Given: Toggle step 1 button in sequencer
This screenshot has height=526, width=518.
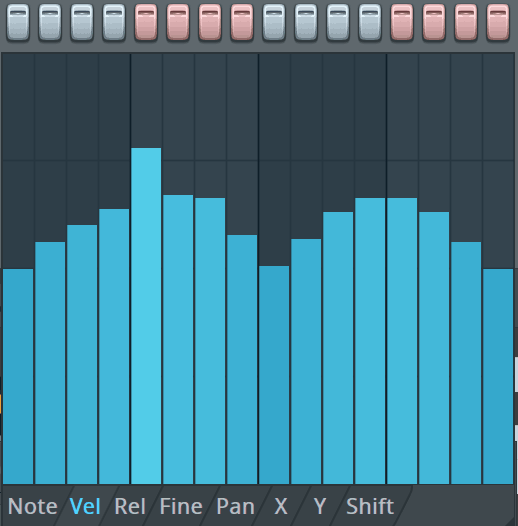Looking at the screenshot, I should pyautogui.click(x=18, y=22).
